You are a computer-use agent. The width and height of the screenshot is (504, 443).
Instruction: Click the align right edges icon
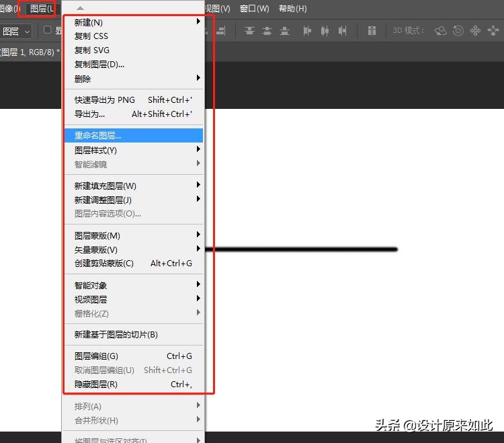coord(220,31)
